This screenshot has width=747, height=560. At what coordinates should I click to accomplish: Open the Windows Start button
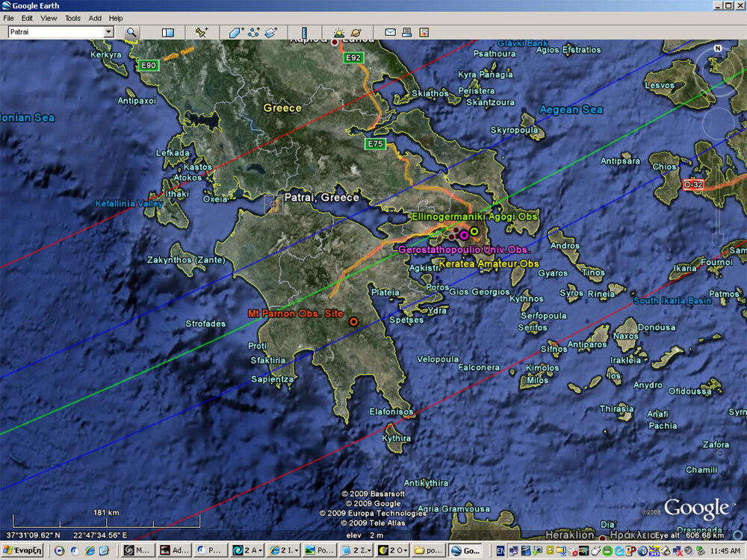22,550
